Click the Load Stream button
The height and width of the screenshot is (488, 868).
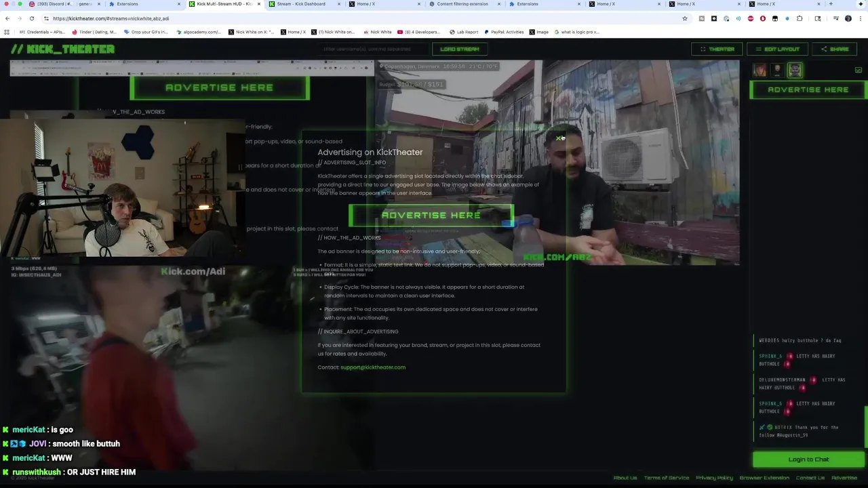tap(459, 49)
